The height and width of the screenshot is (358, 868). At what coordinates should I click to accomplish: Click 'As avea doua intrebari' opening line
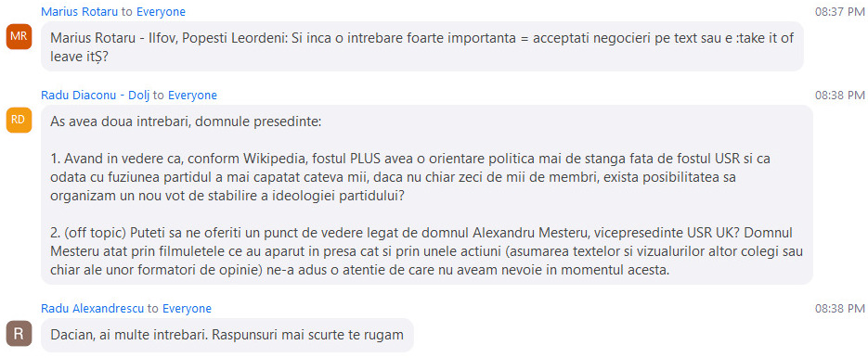[x=186, y=121]
